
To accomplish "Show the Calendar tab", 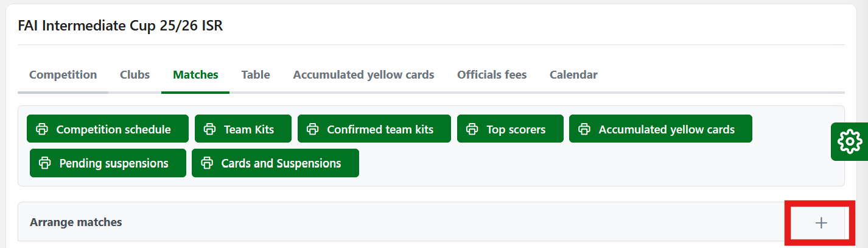I will pyautogui.click(x=573, y=75).
